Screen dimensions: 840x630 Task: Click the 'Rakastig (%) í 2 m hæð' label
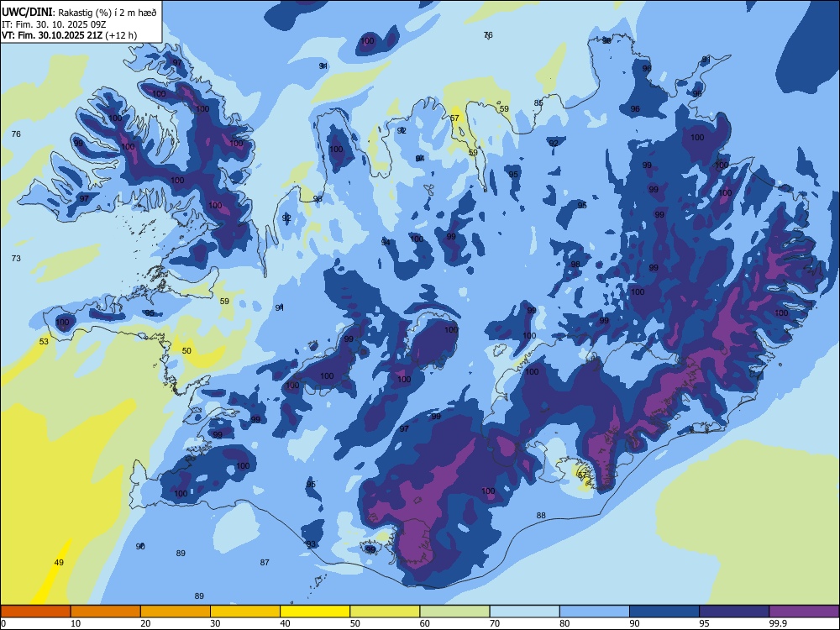click(x=107, y=12)
